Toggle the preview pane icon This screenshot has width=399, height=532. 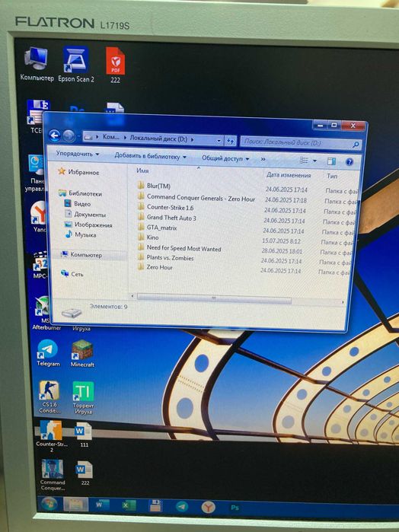coord(331,161)
